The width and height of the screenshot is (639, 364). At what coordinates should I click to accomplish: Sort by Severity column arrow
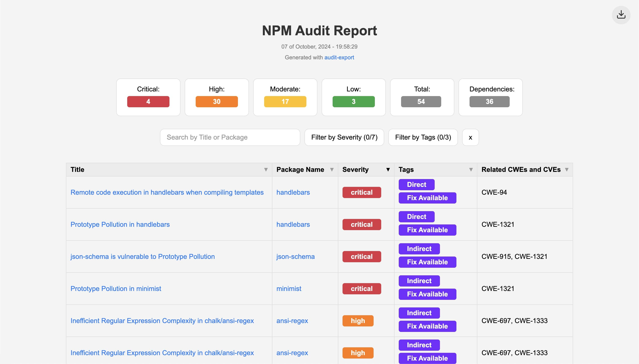click(x=388, y=170)
